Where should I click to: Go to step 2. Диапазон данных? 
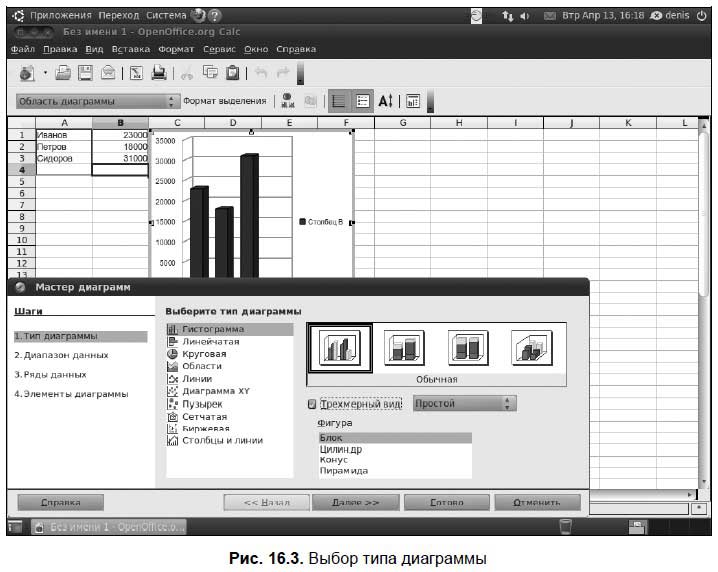tap(61, 355)
